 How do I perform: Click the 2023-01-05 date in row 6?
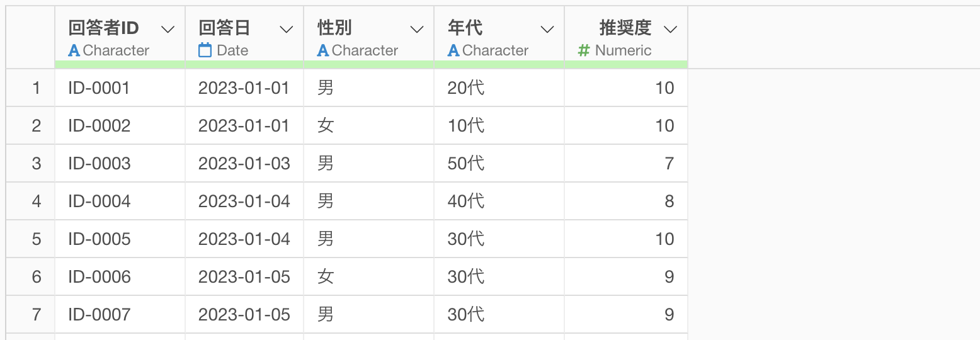(x=244, y=277)
